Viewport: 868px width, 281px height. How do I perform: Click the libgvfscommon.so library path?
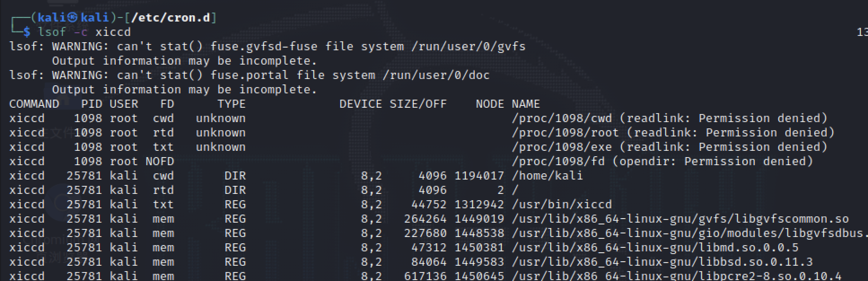[680, 219]
